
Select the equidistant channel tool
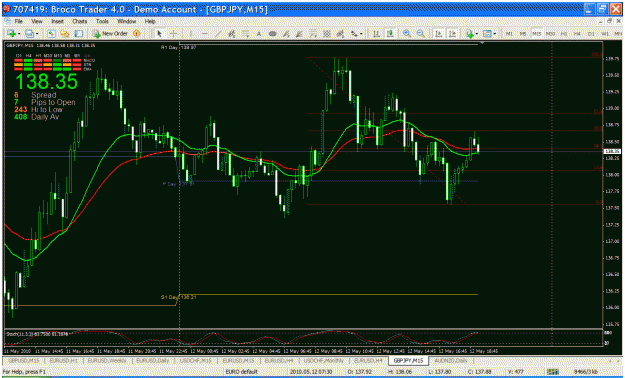click(x=231, y=34)
